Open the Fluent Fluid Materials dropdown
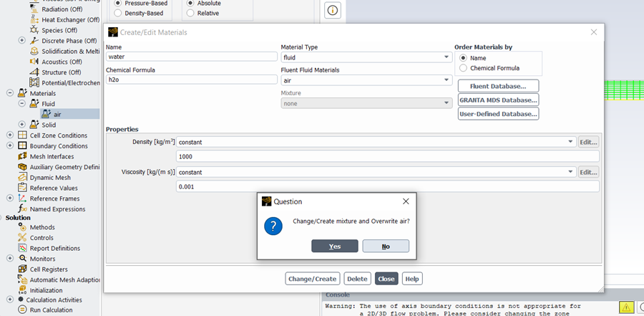This screenshot has height=316, width=644. click(367, 81)
